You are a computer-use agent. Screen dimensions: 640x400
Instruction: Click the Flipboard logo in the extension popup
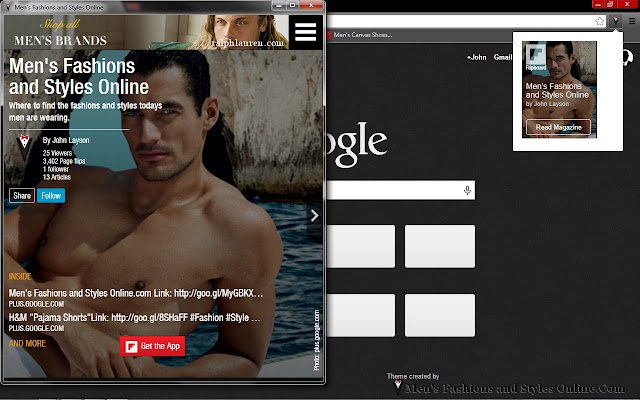[536, 58]
